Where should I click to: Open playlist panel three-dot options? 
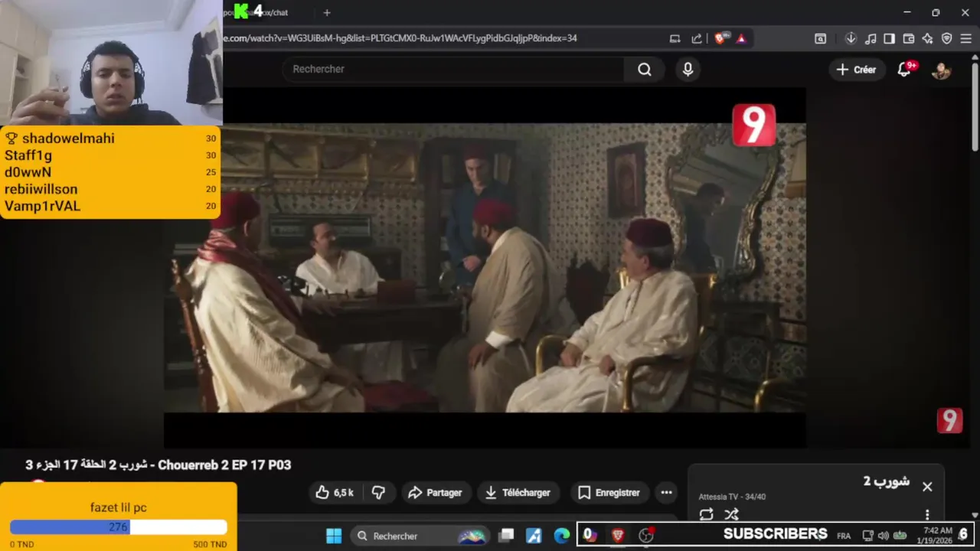tap(927, 514)
